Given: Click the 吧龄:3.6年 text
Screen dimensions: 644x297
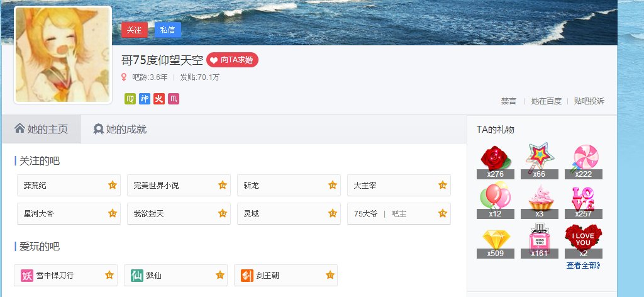Looking at the screenshot, I should (150, 77).
